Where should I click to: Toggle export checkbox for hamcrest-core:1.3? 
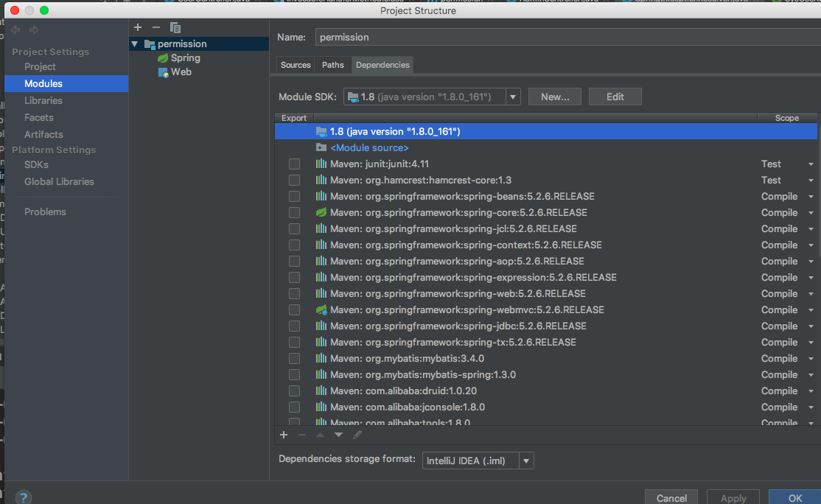click(294, 180)
